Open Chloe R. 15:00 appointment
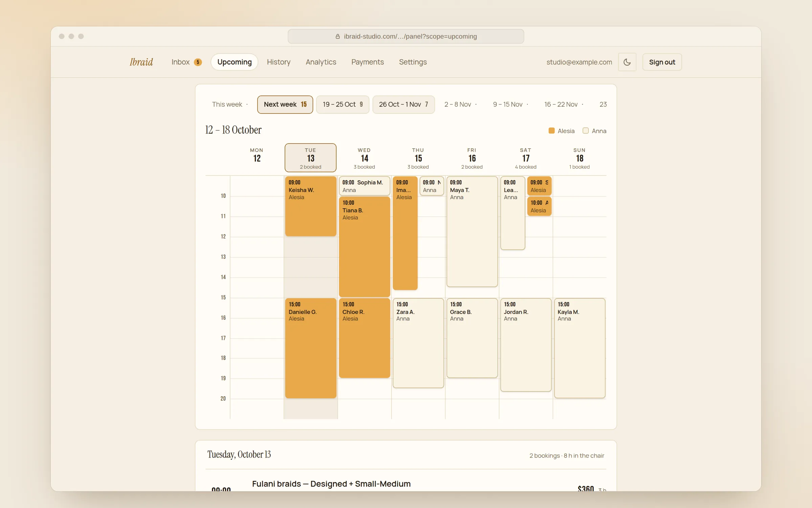Image resolution: width=812 pixels, height=508 pixels. coord(364,338)
